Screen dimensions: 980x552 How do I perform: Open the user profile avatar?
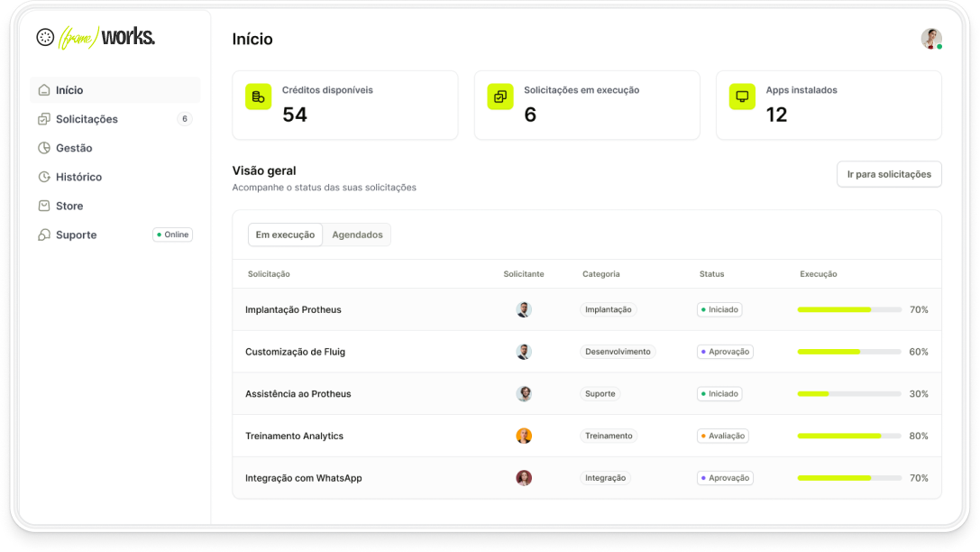click(930, 39)
